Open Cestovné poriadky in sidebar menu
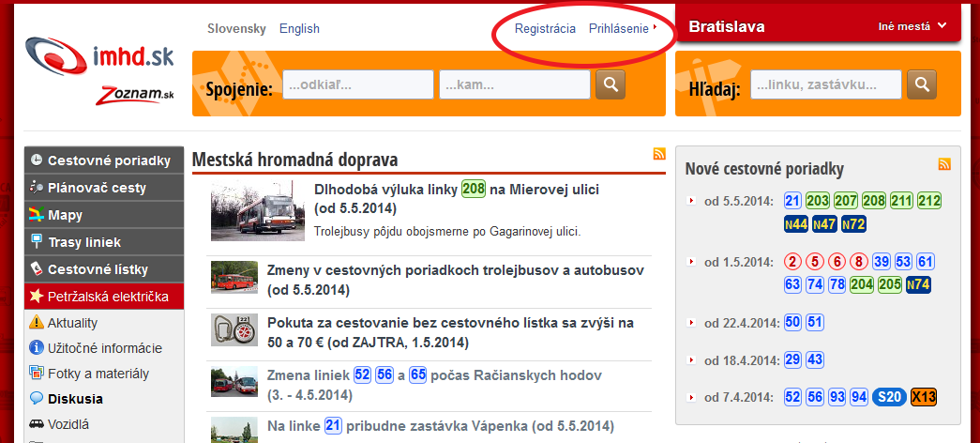This screenshot has height=443, width=980. coord(108,160)
